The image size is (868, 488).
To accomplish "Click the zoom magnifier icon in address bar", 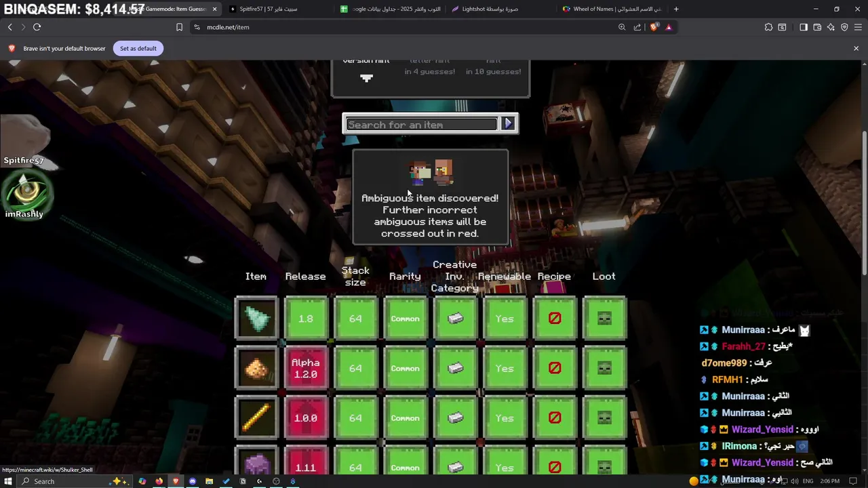I will [x=622, y=27].
